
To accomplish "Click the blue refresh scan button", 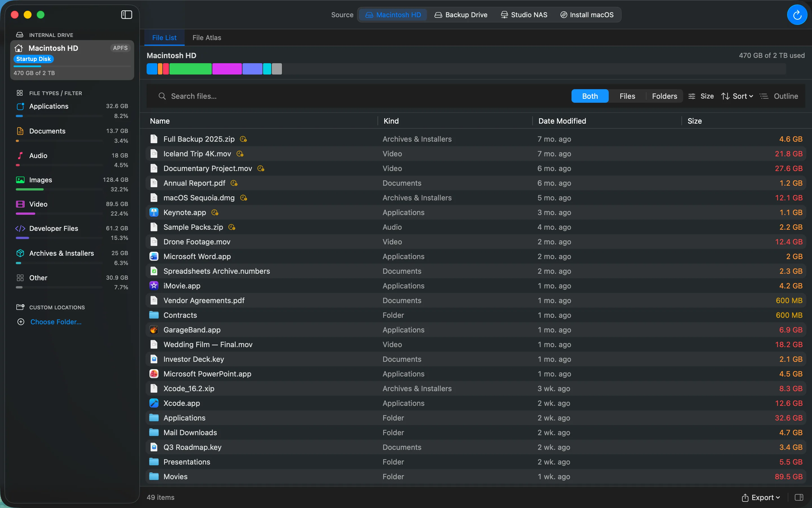I will coord(797,15).
